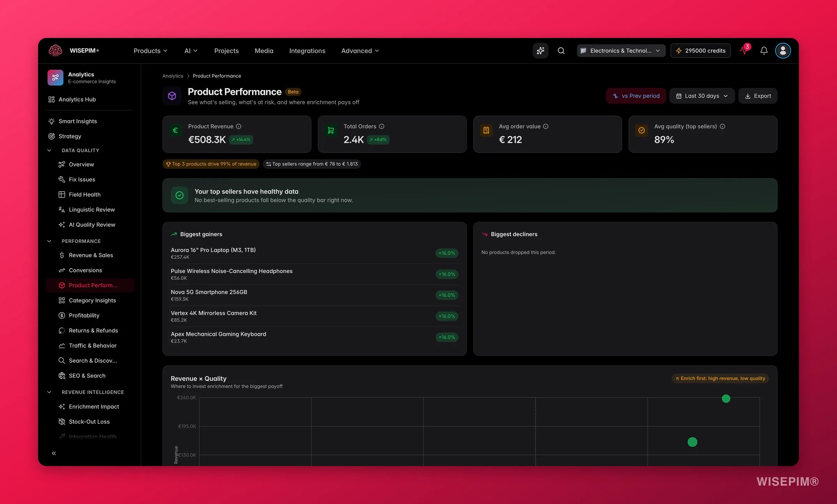Open Strategy in sidebar
Viewport: 837px width, 504px height.
coord(90,136)
